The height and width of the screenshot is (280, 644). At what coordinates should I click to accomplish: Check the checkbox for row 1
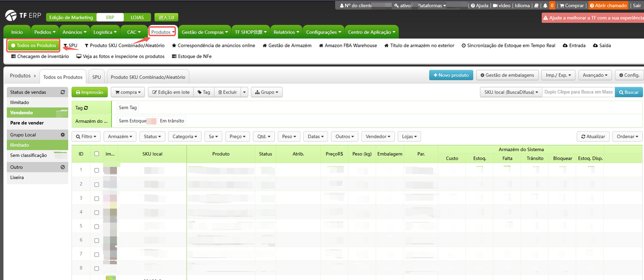pyautogui.click(x=97, y=170)
